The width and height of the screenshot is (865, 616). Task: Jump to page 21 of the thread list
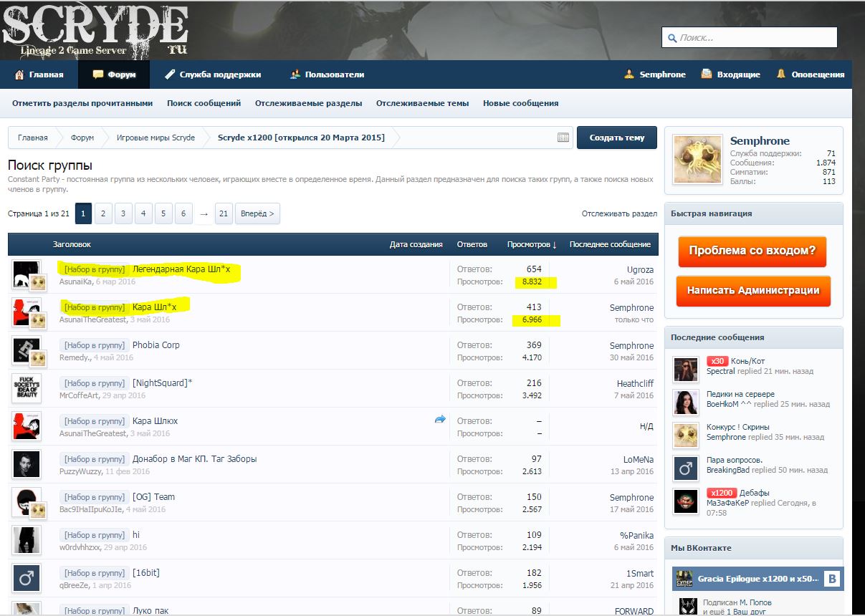tap(224, 213)
